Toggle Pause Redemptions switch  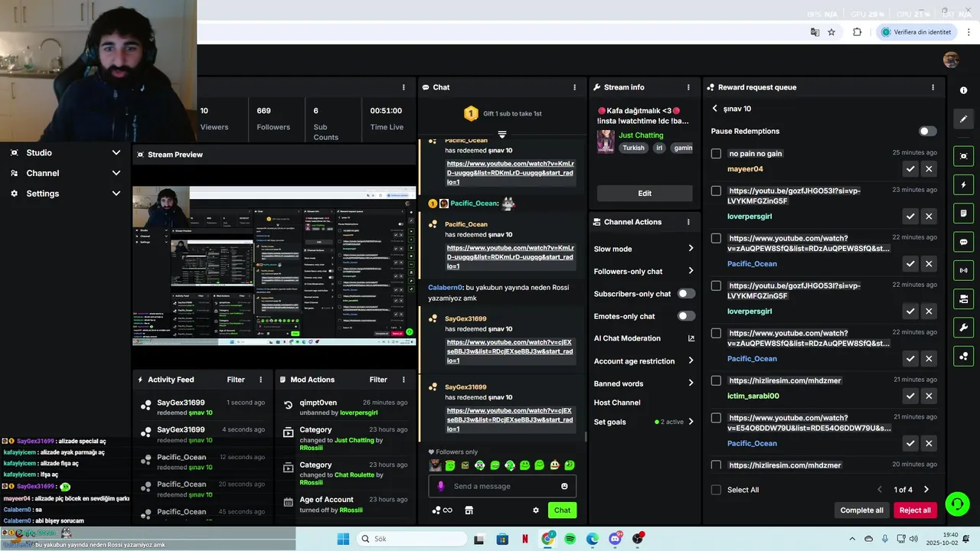pos(927,131)
